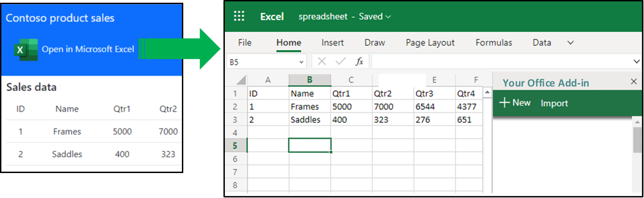The width and height of the screenshot is (644, 198).
Task: Open in Microsoft Excel link
Action: click(88, 49)
